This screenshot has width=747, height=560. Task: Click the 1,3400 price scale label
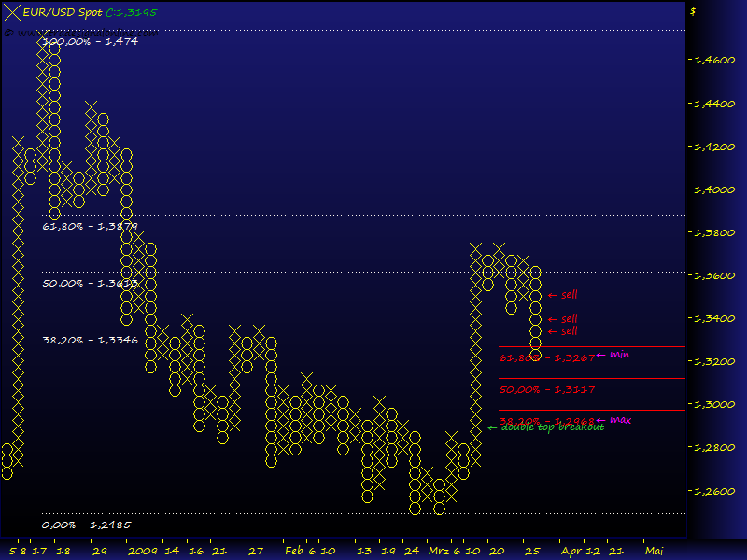(x=713, y=318)
